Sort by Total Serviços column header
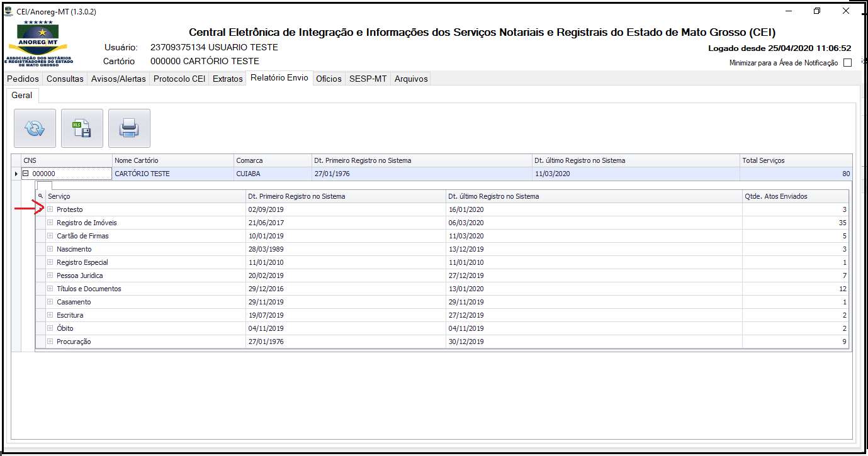Image resolution: width=868 pixels, height=456 pixels. (x=796, y=160)
